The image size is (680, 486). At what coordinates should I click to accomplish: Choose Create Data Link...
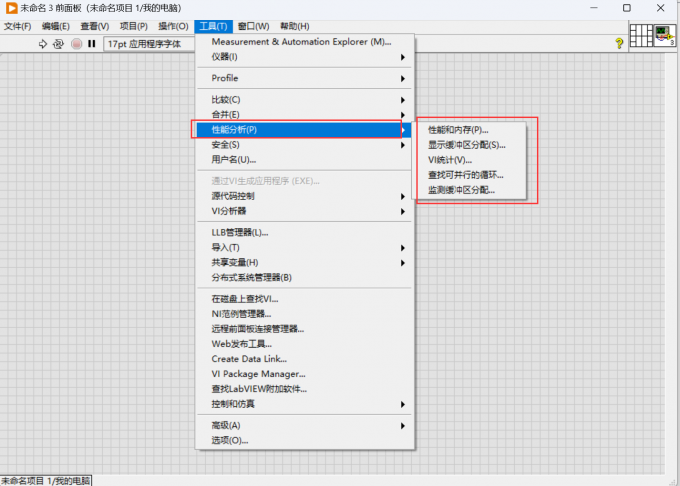[304, 359]
